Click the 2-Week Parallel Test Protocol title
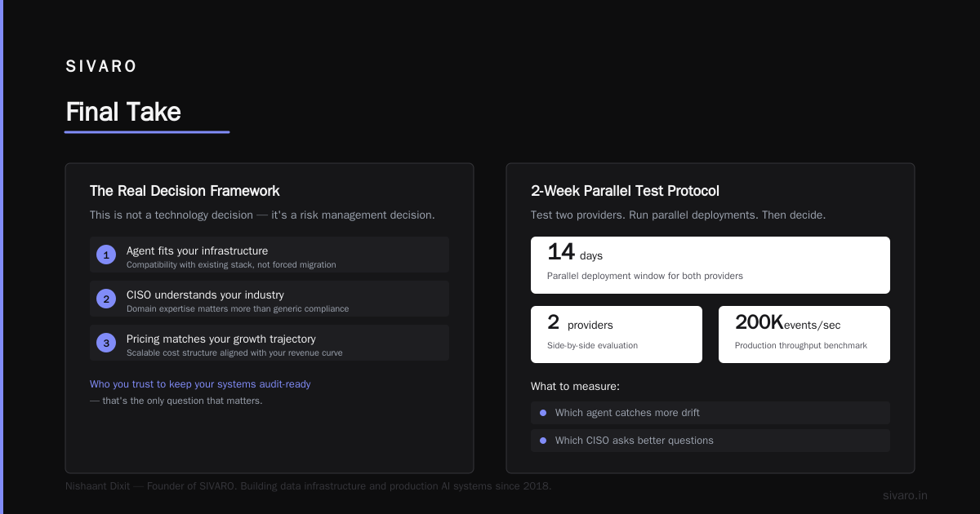The height and width of the screenshot is (514, 980). [625, 191]
